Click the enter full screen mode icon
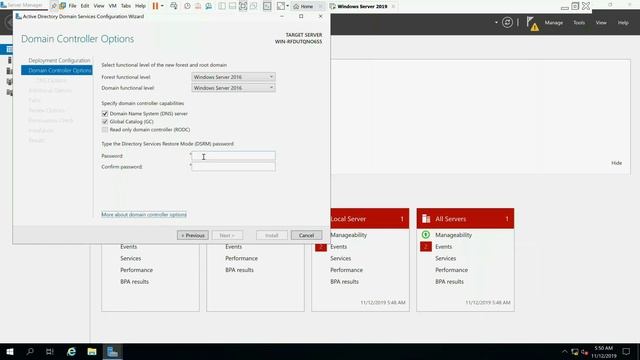The height and width of the screenshot is (360, 640). pos(243,6)
